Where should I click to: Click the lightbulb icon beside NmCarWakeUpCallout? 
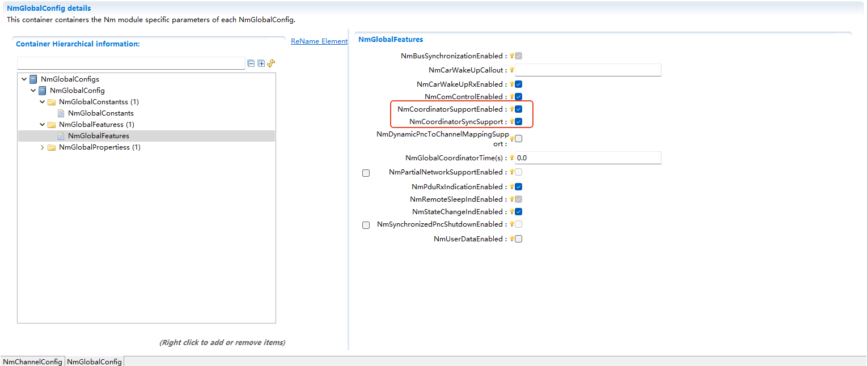click(x=512, y=70)
